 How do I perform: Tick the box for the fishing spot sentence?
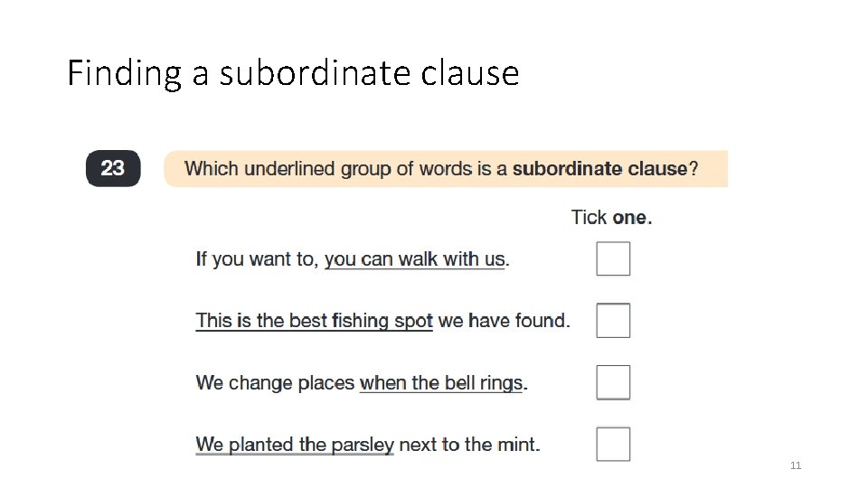tap(613, 320)
